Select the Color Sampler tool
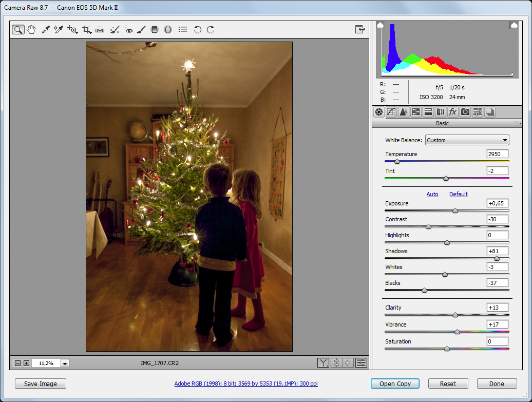 coord(59,29)
